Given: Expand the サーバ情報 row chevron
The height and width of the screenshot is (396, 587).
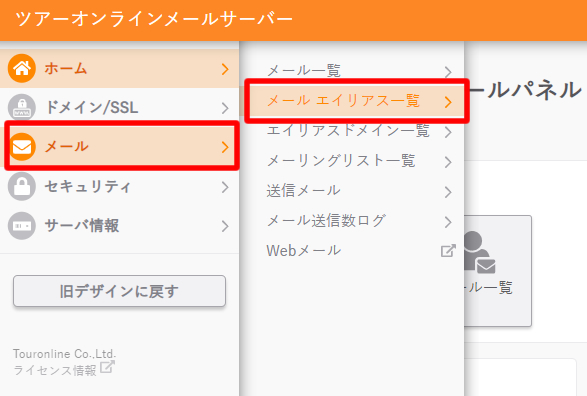Looking at the screenshot, I should [x=225, y=226].
